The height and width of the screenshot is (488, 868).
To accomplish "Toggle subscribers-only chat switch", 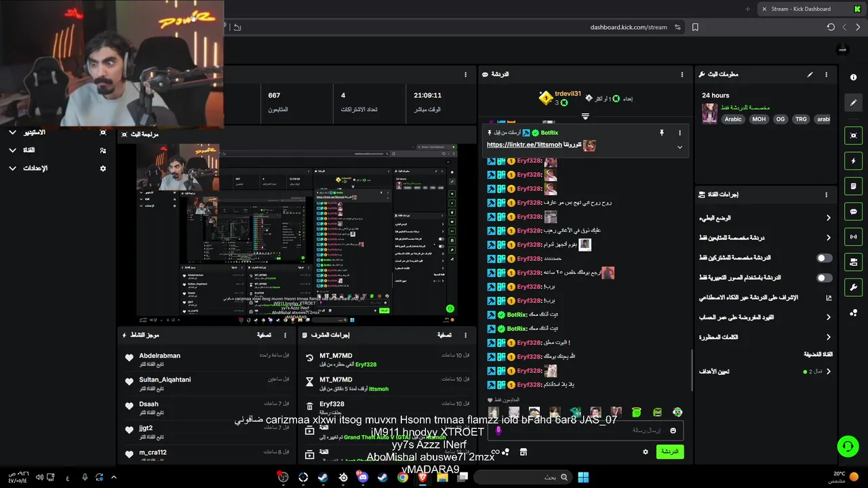I will tap(824, 258).
